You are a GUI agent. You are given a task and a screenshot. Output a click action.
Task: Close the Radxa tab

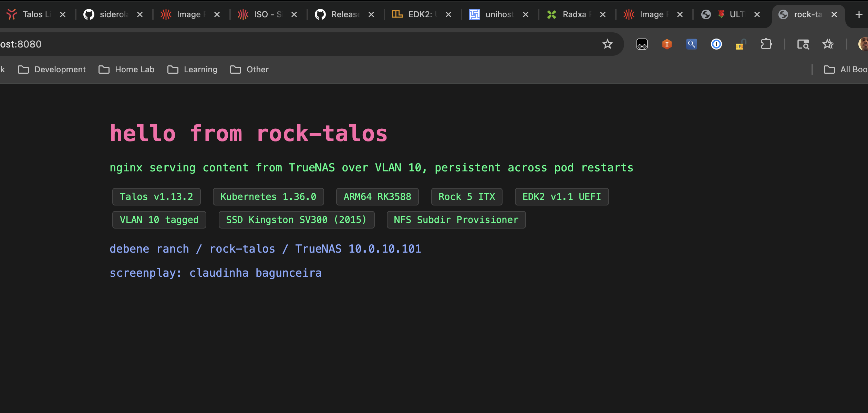tap(603, 14)
